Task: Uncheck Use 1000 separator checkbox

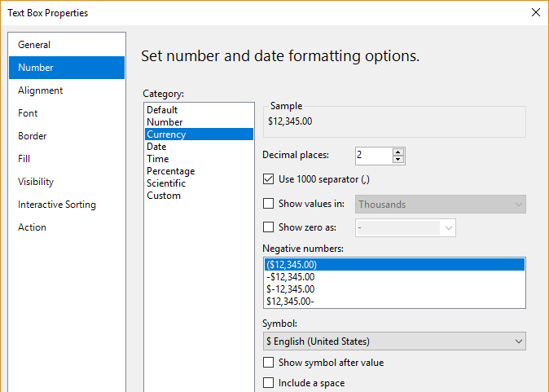Action: coord(269,179)
